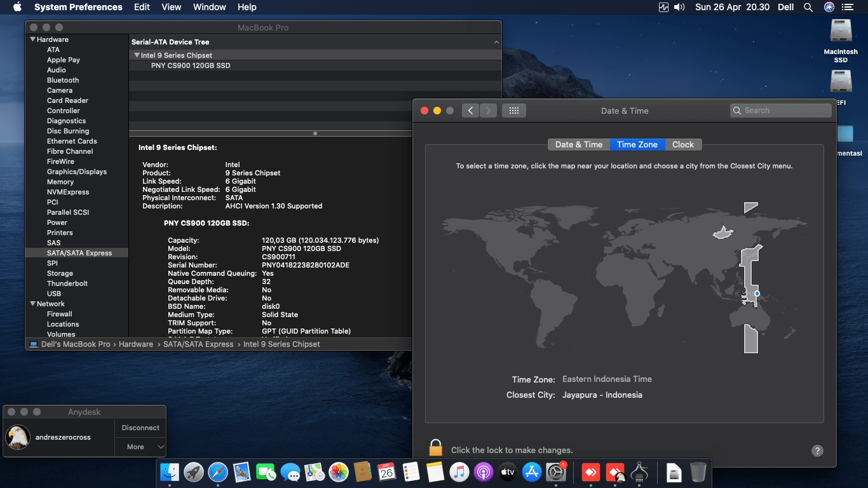Image resolution: width=868 pixels, height=488 pixels.
Task: Switch to the Clock tab
Action: pyautogui.click(x=683, y=144)
